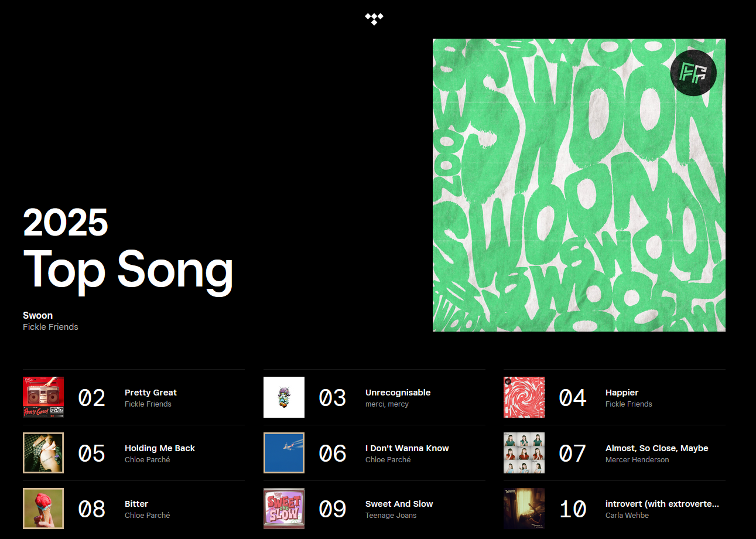Open artist Mercer Henderson
The width and height of the screenshot is (756, 539).
pyautogui.click(x=637, y=460)
